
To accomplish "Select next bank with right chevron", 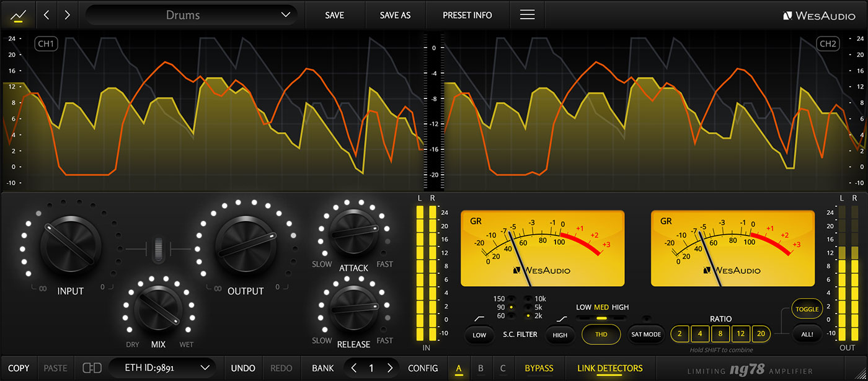I will [390, 368].
